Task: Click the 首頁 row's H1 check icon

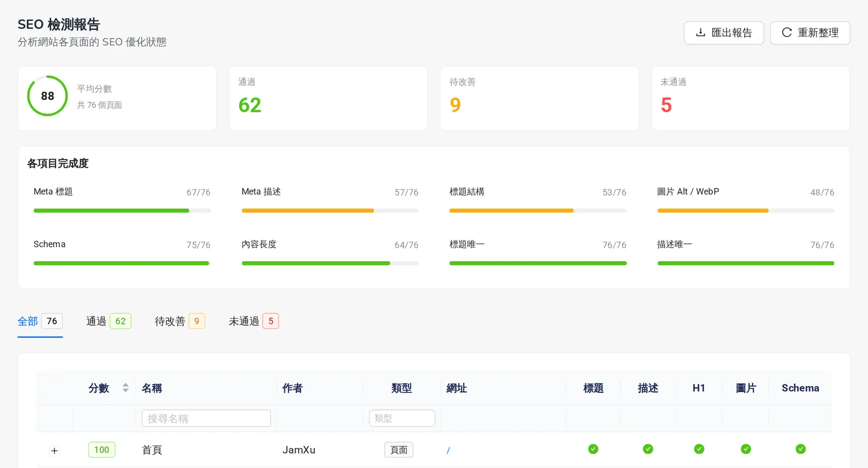Action: click(699, 449)
